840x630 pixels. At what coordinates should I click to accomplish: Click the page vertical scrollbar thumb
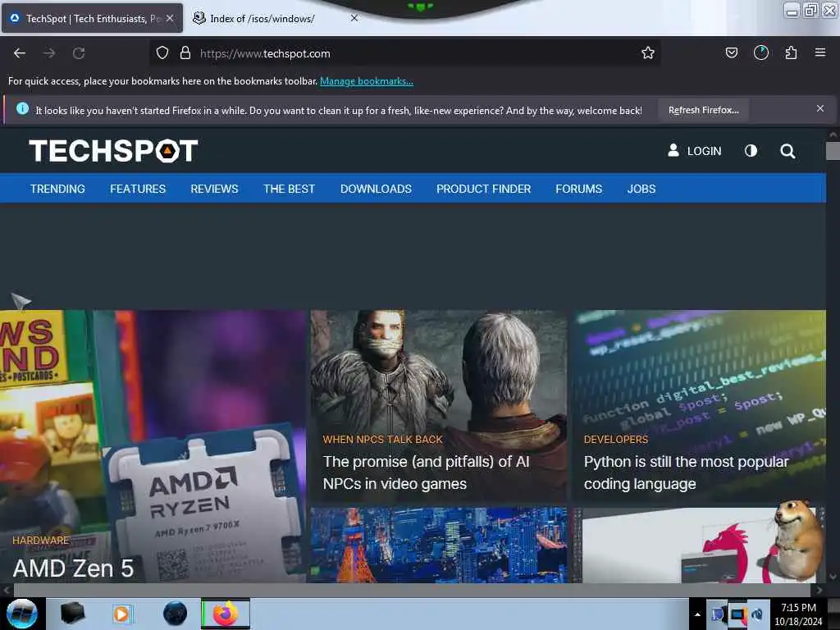(833, 151)
